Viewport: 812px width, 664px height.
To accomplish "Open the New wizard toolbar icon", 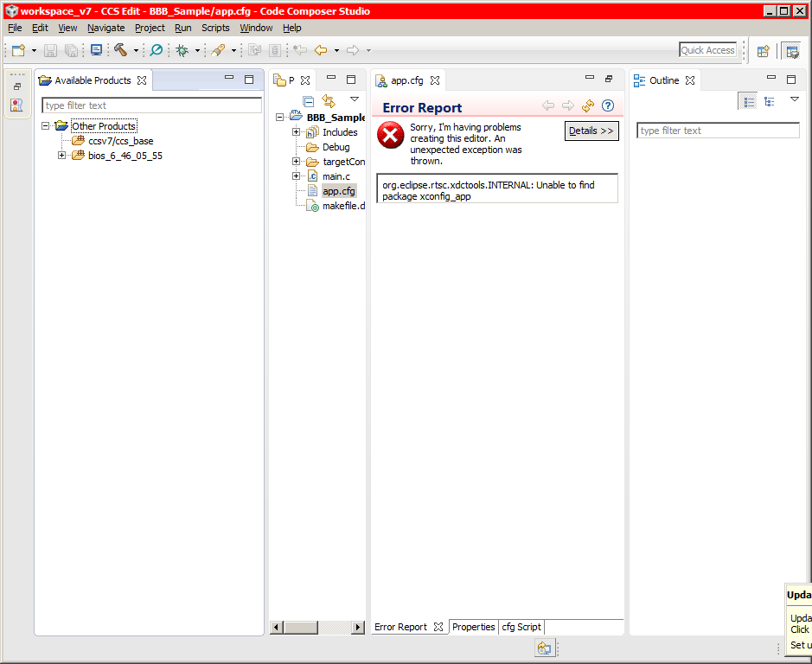I will point(19,50).
